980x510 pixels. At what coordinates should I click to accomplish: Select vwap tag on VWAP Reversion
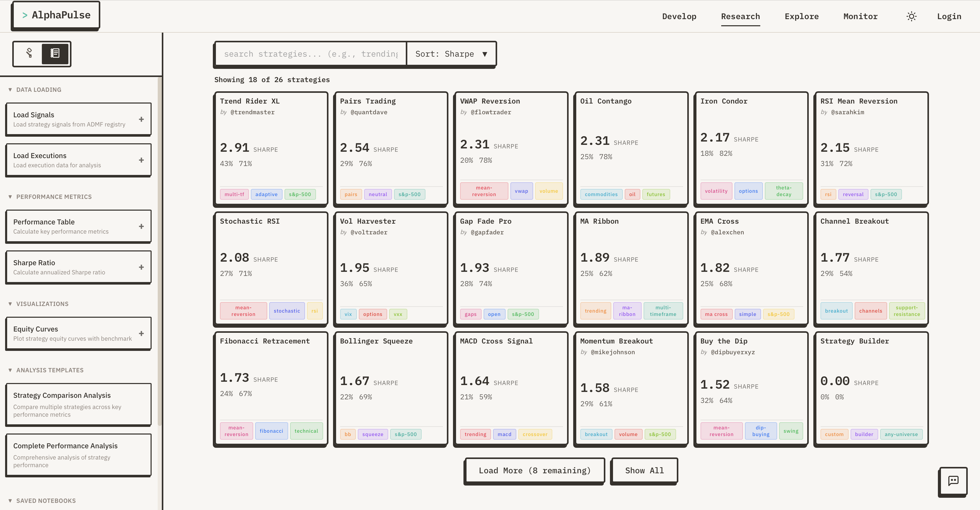pos(521,191)
